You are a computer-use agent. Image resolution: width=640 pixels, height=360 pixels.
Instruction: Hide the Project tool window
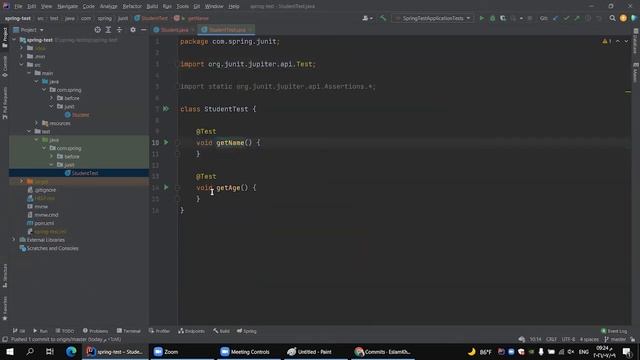click(x=144, y=30)
